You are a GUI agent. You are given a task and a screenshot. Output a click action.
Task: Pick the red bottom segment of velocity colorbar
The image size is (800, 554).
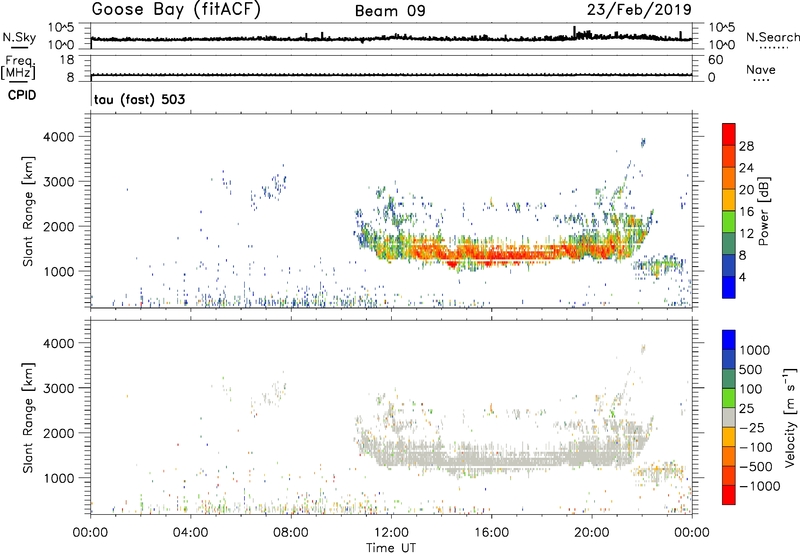tap(729, 495)
